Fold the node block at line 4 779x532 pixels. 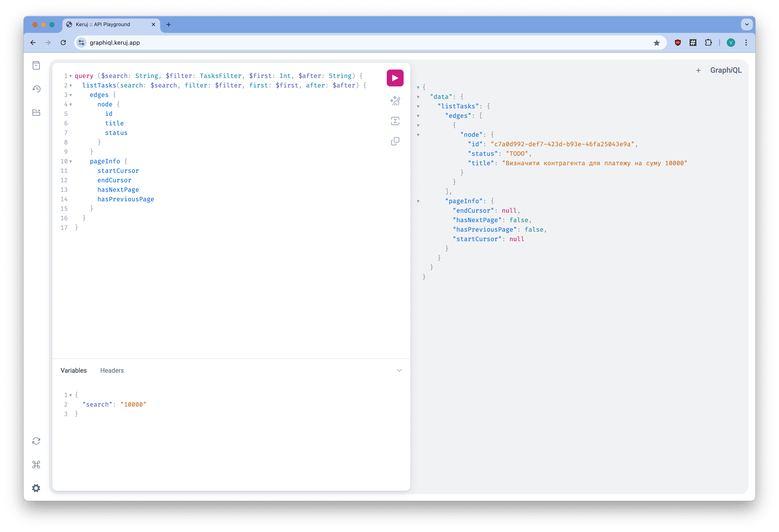[x=71, y=105]
